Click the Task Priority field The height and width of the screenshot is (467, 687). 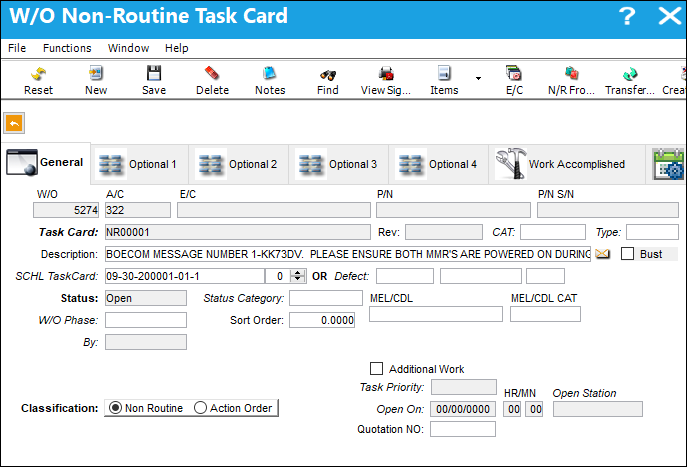[464, 387]
